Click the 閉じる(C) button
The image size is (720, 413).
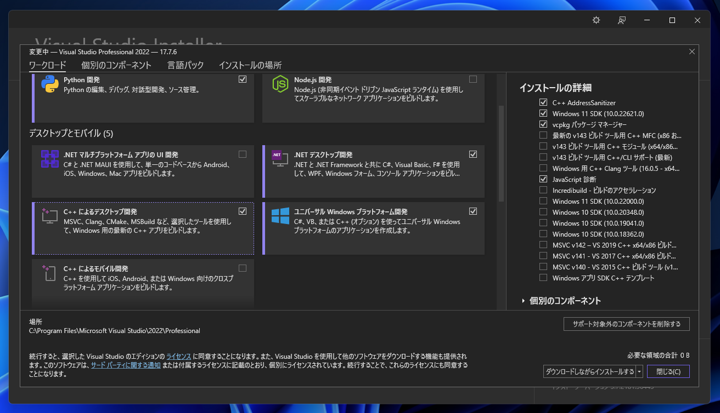pyautogui.click(x=668, y=372)
